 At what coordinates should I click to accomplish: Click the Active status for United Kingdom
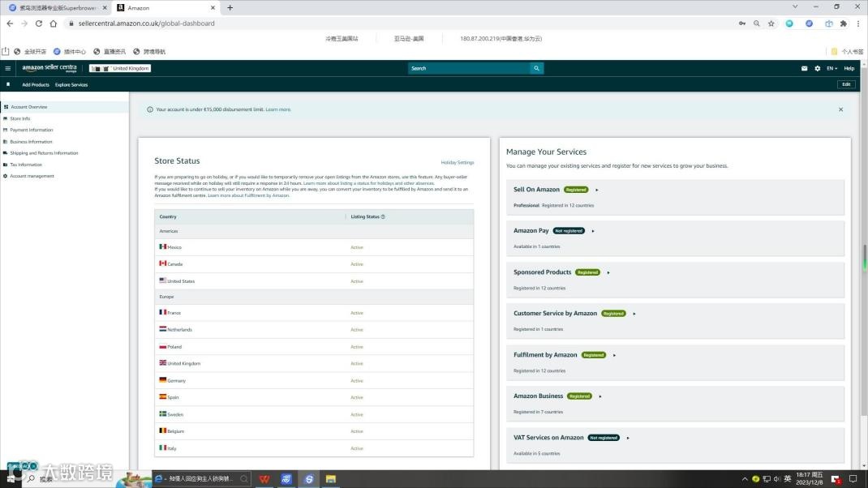356,363
